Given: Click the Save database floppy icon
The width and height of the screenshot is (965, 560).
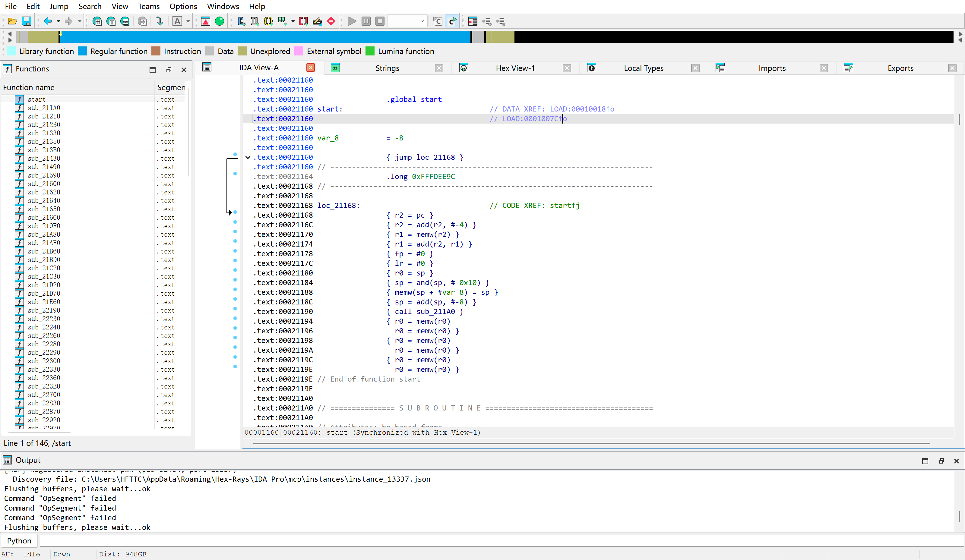Looking at the screenshot, I should click(x=27, y=21).
